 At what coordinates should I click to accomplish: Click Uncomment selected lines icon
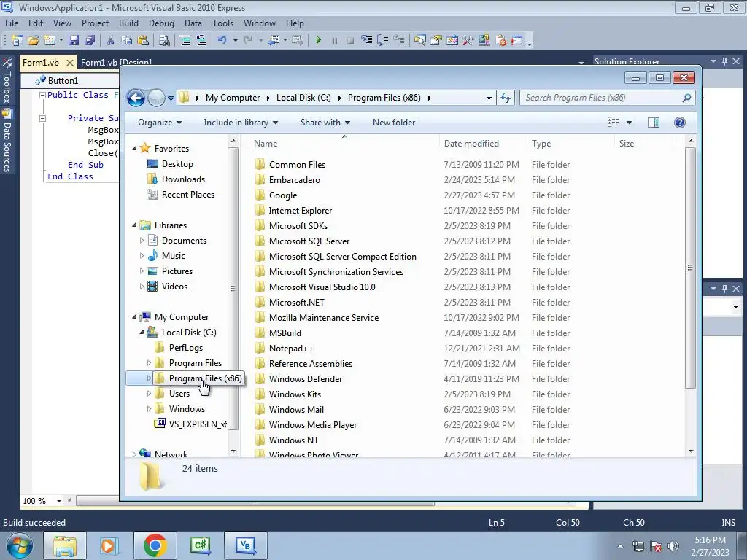point(201,41)
